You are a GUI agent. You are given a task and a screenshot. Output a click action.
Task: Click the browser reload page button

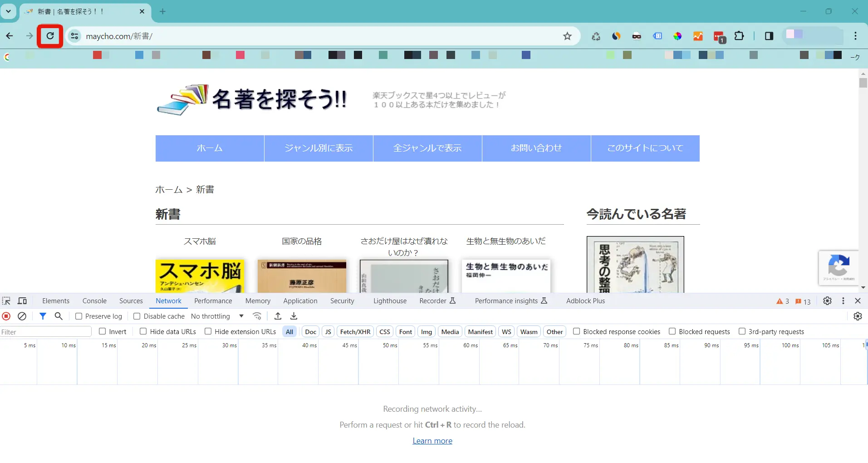50,36
